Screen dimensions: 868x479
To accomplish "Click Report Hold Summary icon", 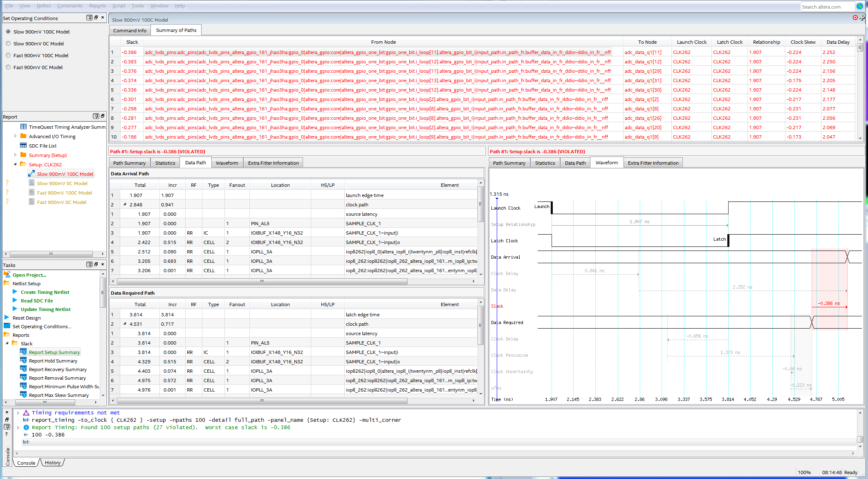I will point(23,360).
